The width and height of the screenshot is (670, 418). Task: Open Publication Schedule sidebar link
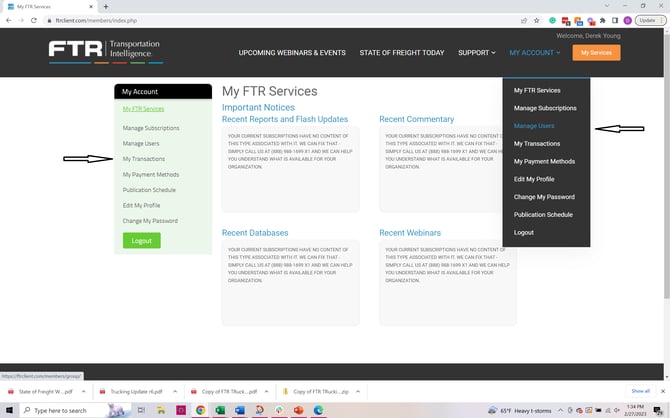149,190
